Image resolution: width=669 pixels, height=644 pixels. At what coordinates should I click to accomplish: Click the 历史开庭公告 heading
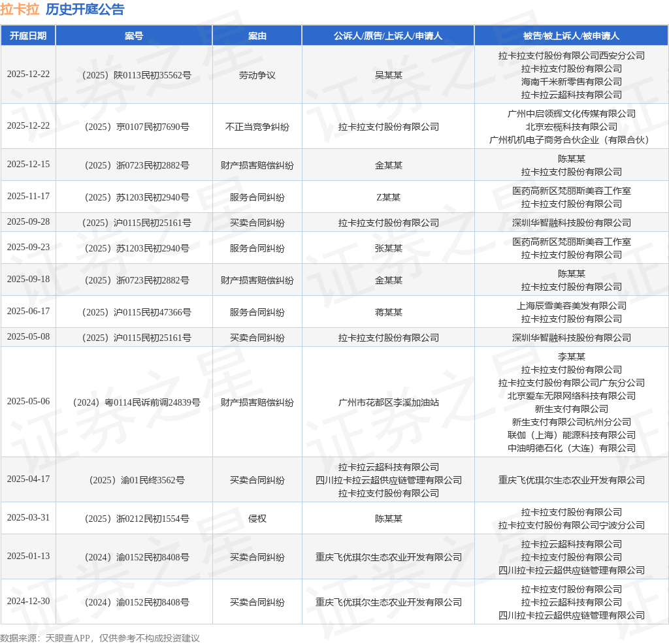tap(85, 9)
